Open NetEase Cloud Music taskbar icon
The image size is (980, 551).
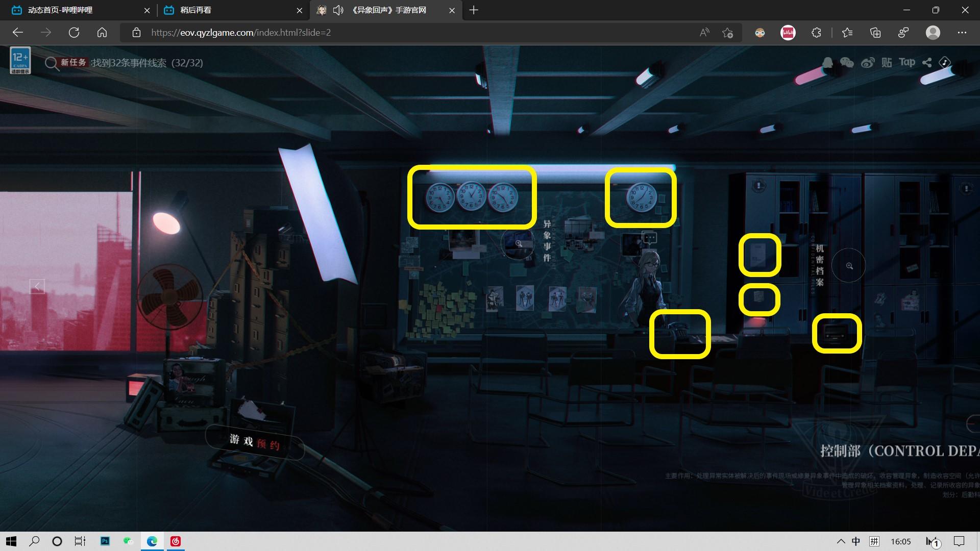tap(176, 541)
